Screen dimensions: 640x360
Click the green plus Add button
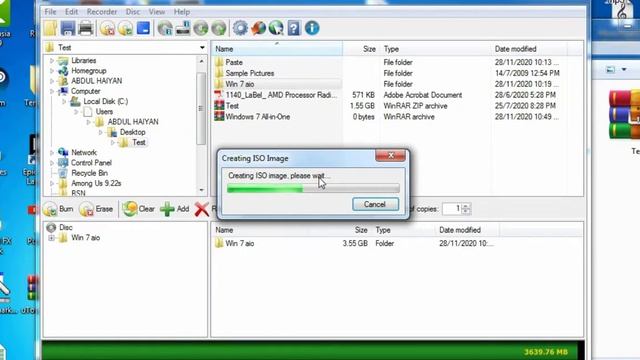click(175, 209)
